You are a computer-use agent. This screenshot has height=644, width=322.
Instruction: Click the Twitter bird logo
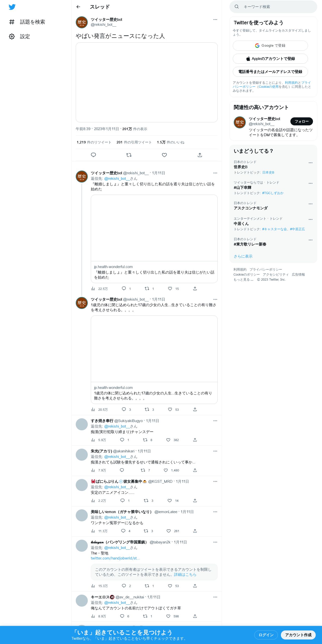pyautogui.click(x=12, y=7)
